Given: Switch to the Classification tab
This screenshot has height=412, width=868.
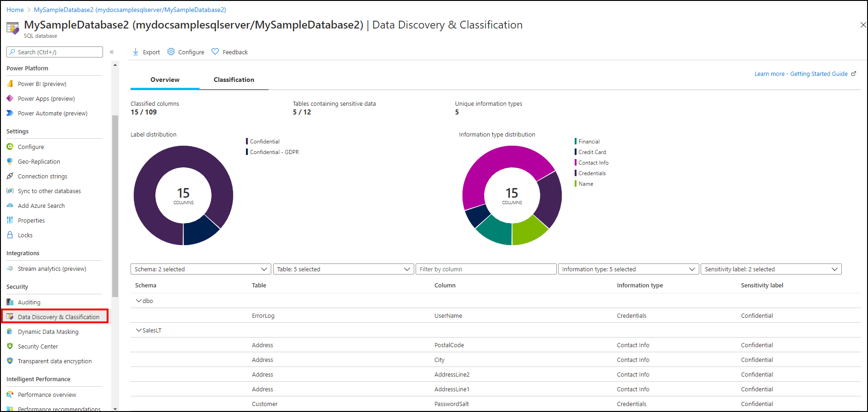Looking at the screenshot, I should [234, 80].
